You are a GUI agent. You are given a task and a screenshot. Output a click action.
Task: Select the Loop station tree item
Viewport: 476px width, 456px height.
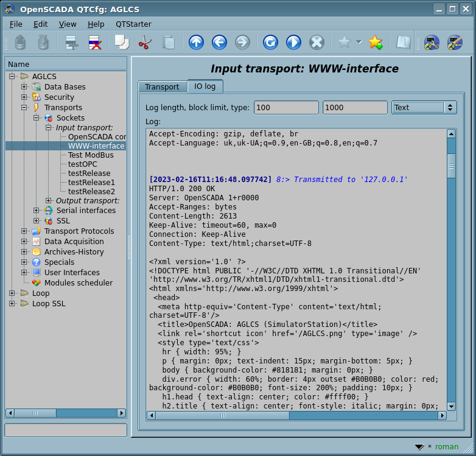point(41,293)
